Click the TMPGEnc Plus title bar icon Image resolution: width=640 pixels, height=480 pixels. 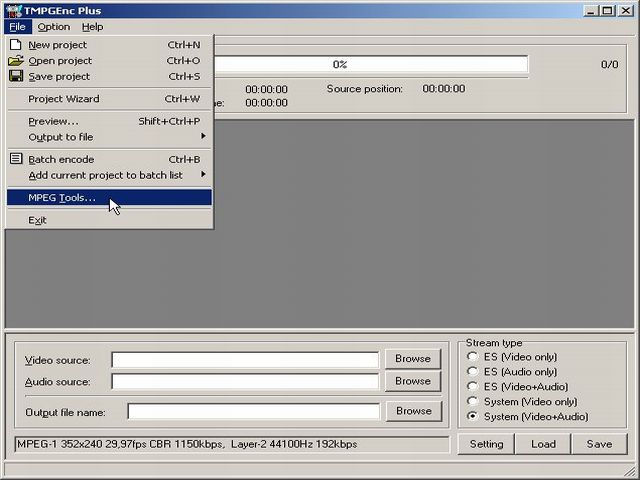tap(13, 10)
